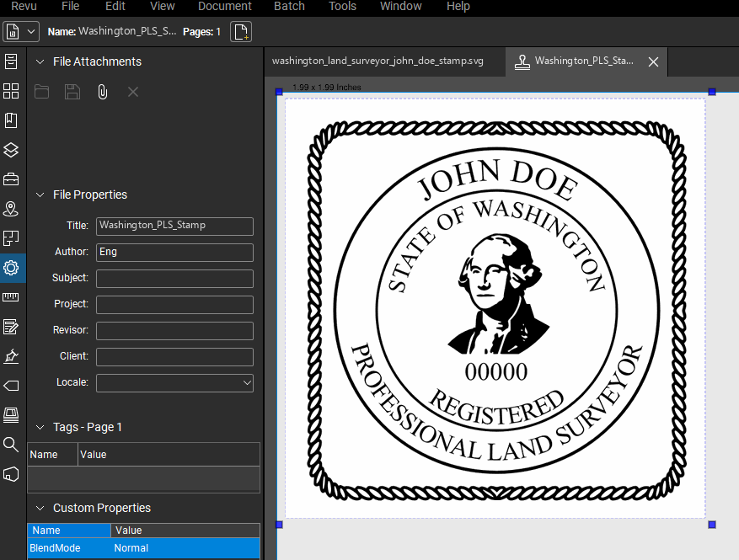Click the open attachment folder icon
This screenshot has height=560, width=739.
(41, 92)
